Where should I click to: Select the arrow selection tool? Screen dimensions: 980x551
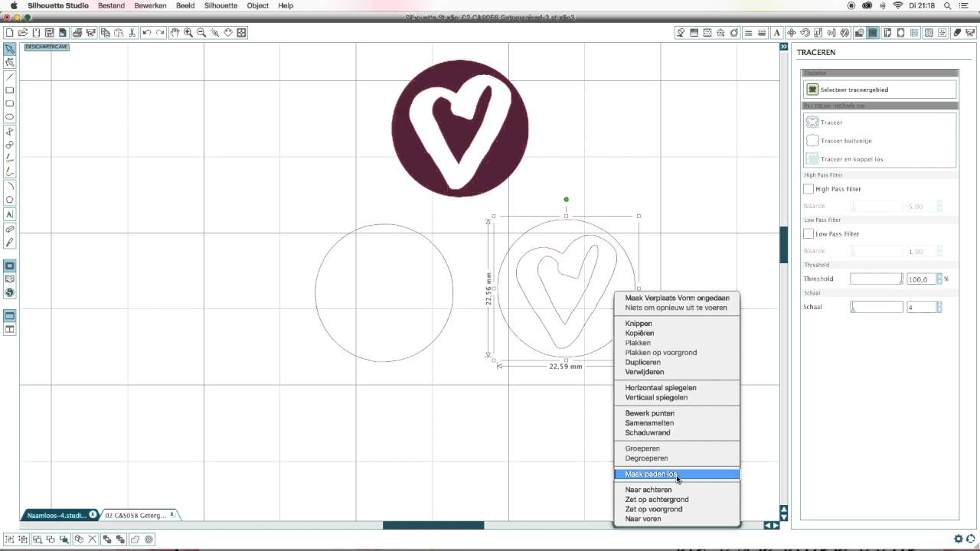10,49
